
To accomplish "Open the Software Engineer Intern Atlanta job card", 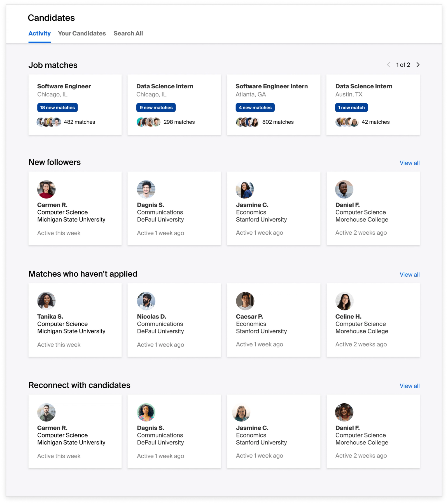I will (x=274, y=104).
